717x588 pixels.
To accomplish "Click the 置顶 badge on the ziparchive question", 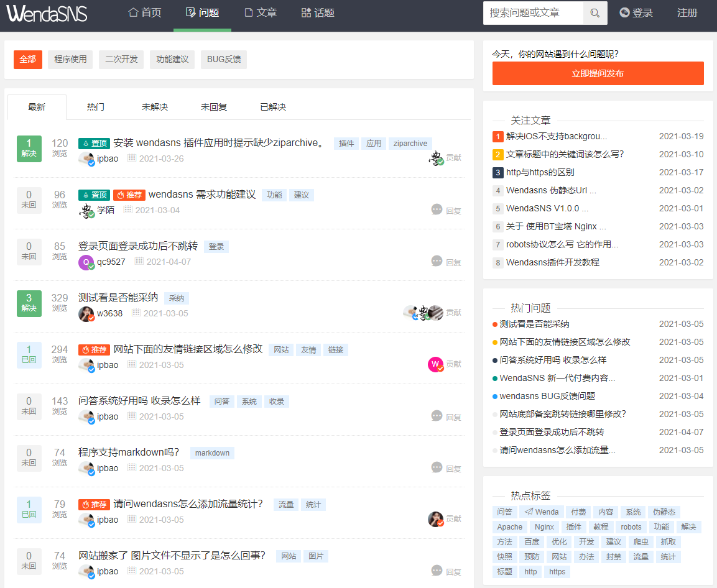I will click(94, 142).
